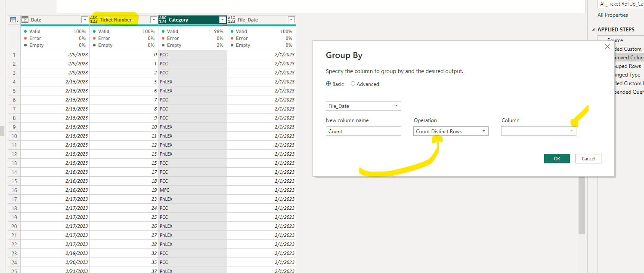Screen dimensions: 644x273
Task: Close the Group By dialog with X
Action: click(x=607, y=46)
